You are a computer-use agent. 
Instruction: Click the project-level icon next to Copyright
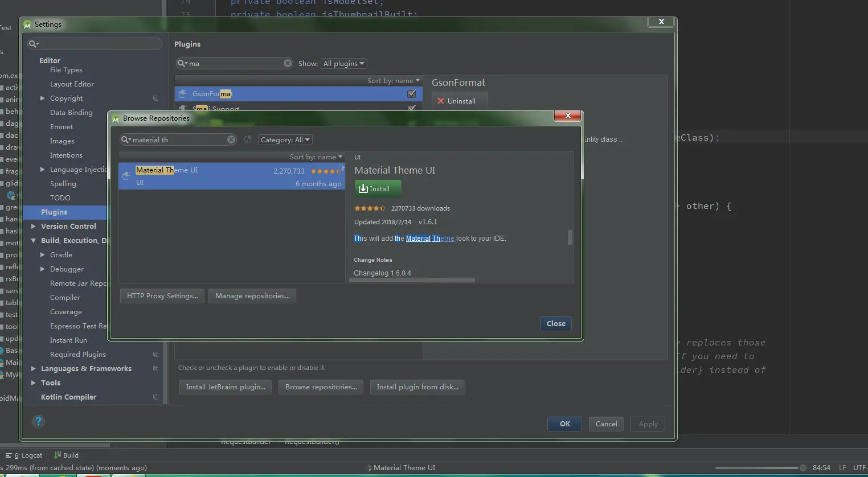pyautogui.click(x=155, y=98)
